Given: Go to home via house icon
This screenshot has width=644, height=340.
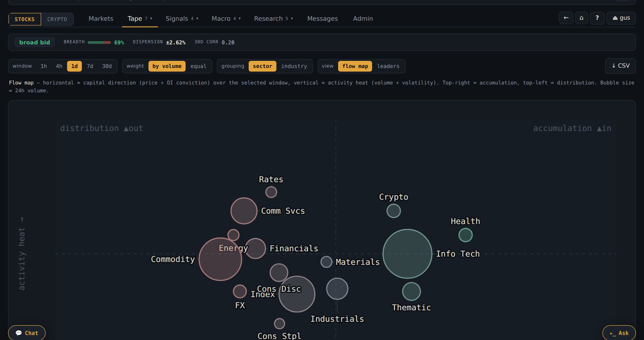Looking at the screenshot, I should [x=581, y=18].
